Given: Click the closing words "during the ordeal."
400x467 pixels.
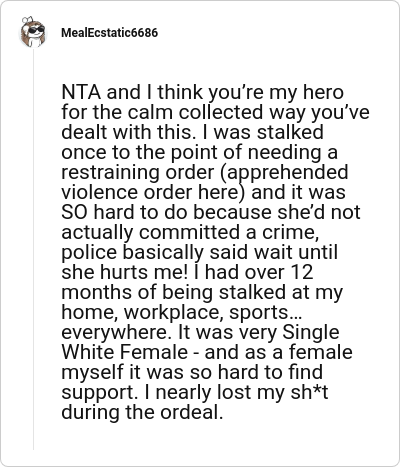Looking at the screenshot, I should (x=142, y=412).
